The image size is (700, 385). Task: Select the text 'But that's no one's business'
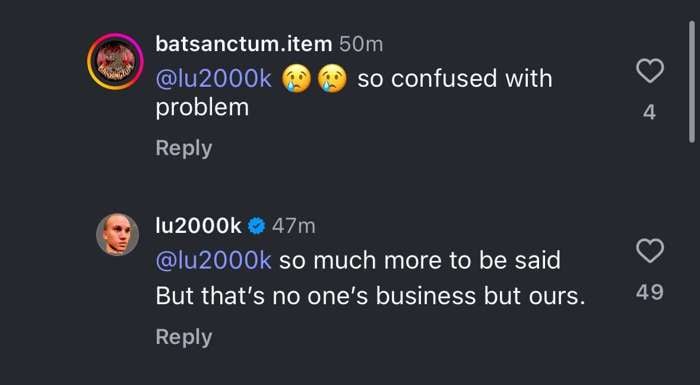click(x=316, y=296)
